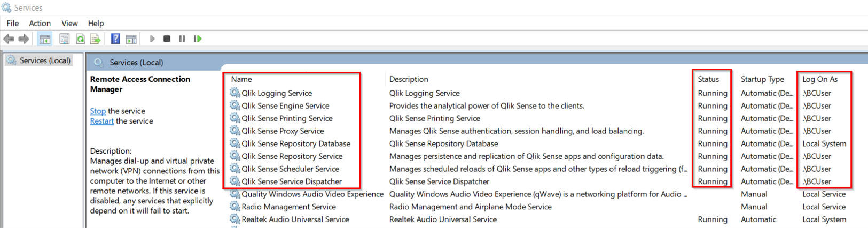Click gear icon of Qlik Sense Repository Database

tap(235, 143)
